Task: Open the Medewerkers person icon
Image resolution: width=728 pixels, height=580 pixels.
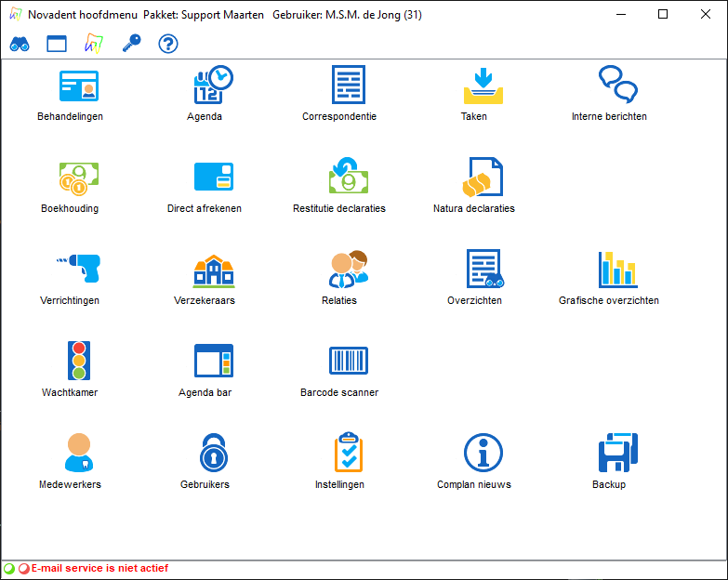Action: point(79,453)
